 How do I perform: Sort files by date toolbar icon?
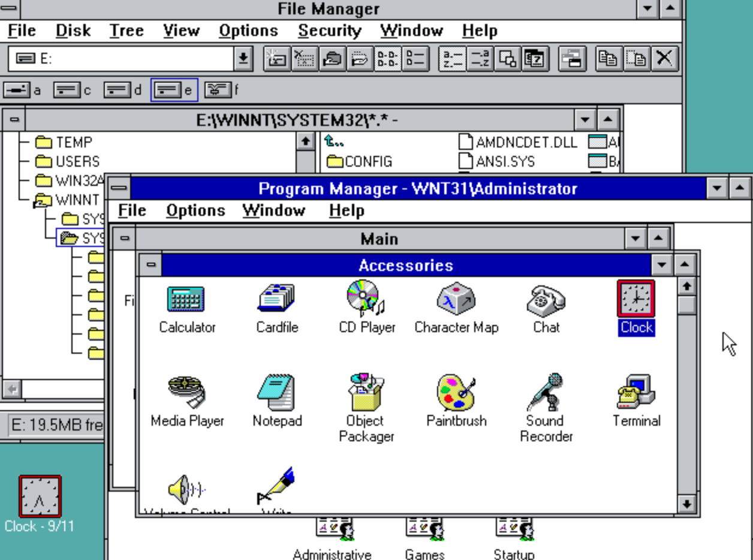(x=534, y=59)
